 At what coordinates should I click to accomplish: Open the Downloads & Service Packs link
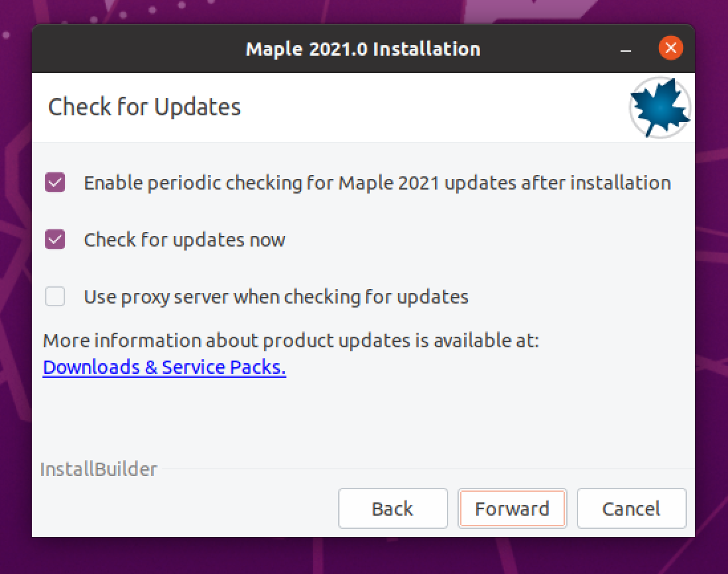[164, 367]
